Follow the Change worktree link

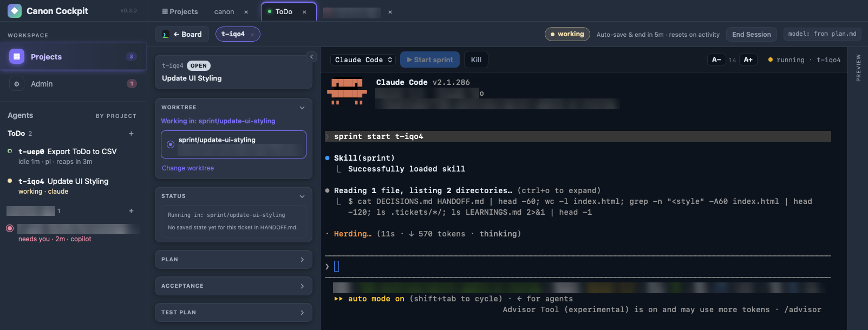[x=188, y=168]
